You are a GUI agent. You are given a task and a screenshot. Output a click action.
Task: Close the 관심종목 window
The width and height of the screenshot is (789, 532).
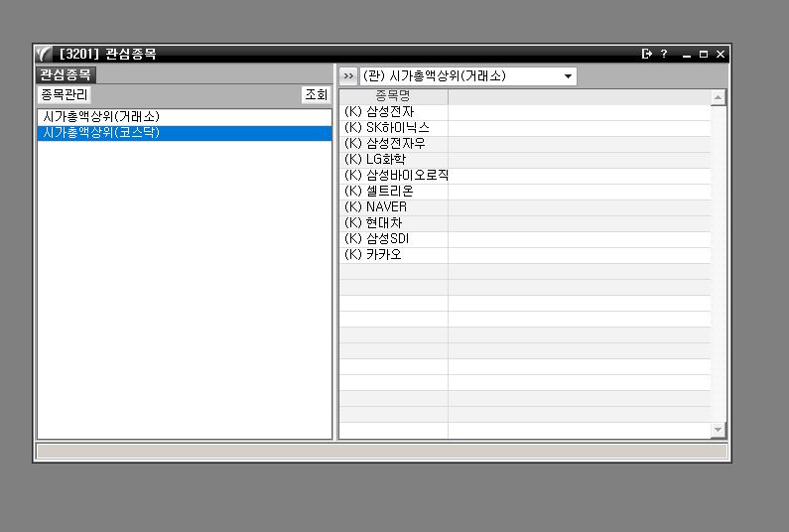point(720,55)
